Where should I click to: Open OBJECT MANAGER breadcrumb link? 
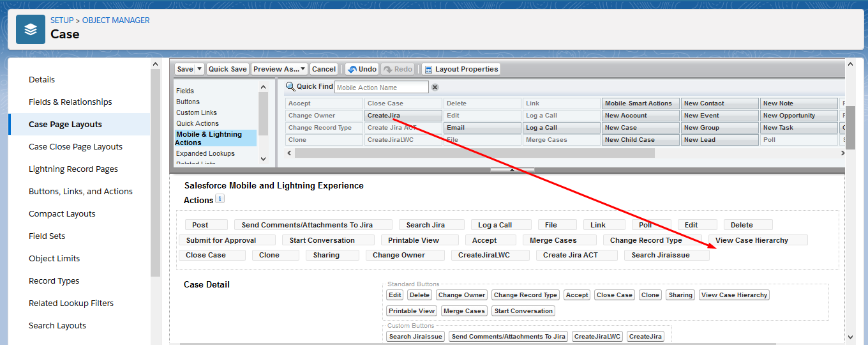(x=116, y=20)
